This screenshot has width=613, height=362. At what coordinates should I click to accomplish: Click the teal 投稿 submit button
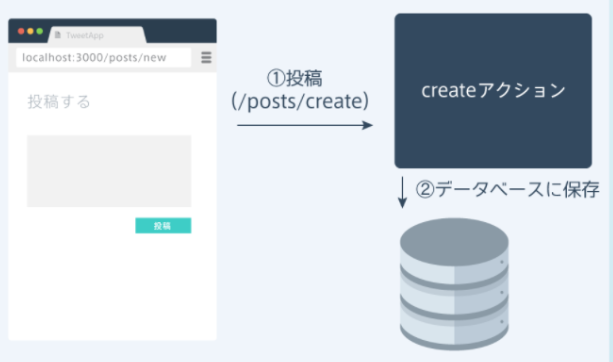coord(163,226)
